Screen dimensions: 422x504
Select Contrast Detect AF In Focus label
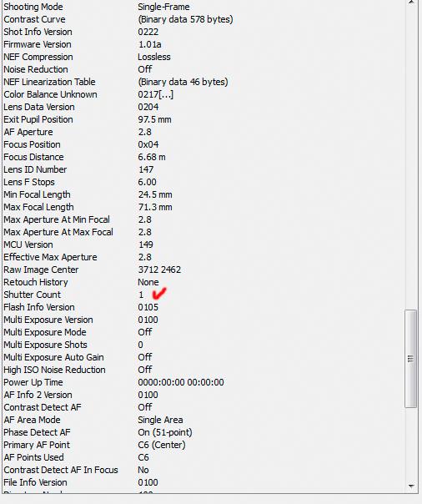pyautogui.click(x=61, y=471)
